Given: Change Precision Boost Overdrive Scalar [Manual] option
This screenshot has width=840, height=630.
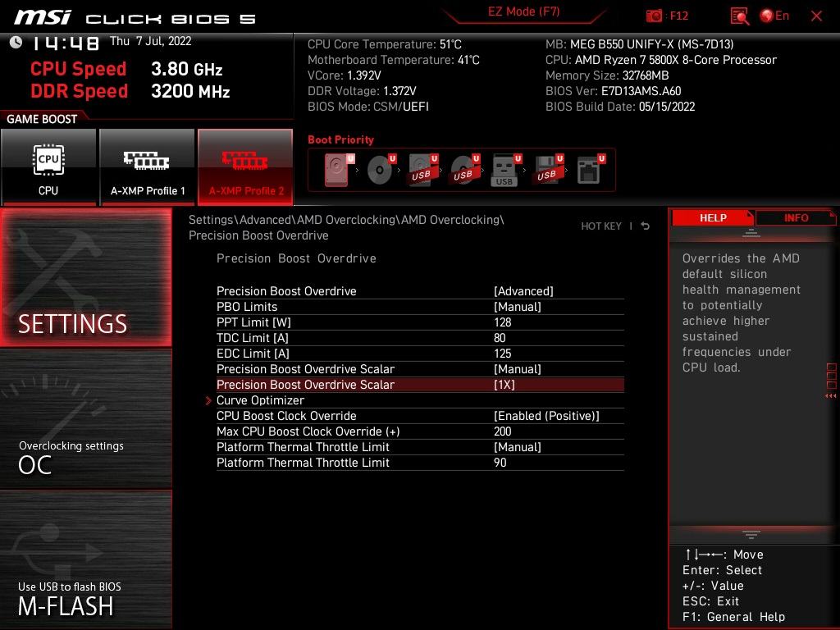Looking at the screenshot, I should tap(420, 368).
